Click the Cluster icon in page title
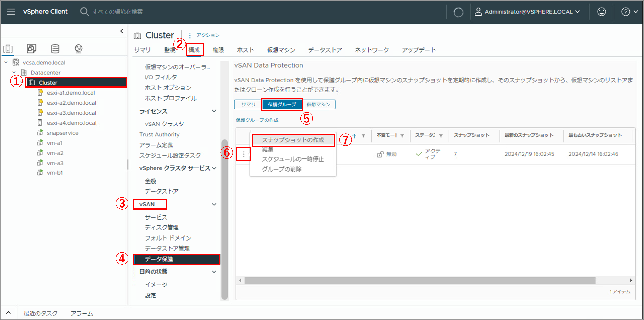Image resolution: width=644 pixels, height=320 pixels. 137,36
